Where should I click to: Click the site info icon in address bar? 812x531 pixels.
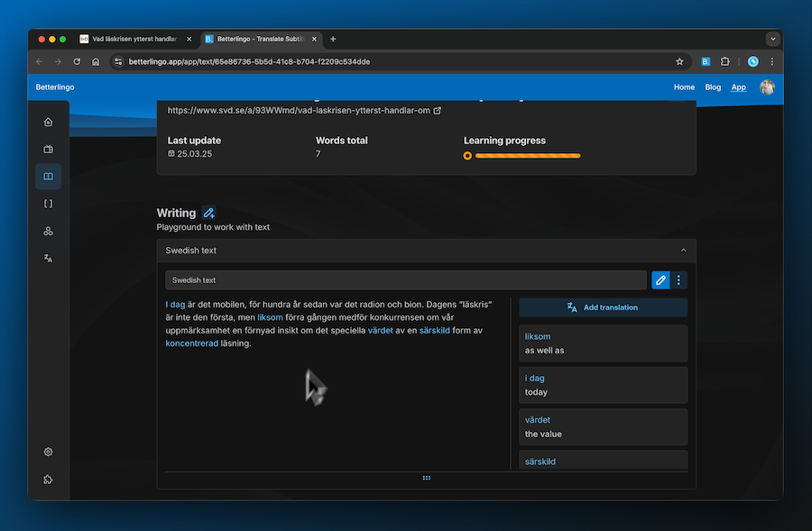pos(118,61)
